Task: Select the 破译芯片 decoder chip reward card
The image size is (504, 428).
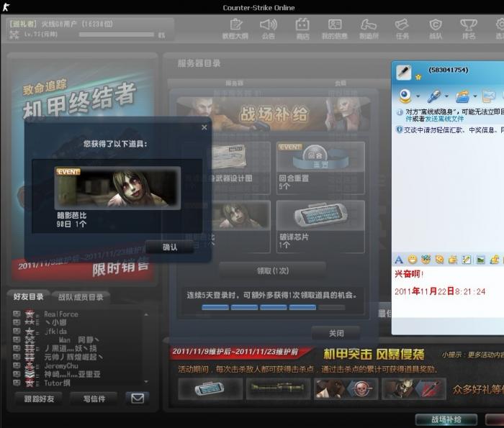Action: coord(320,227)
